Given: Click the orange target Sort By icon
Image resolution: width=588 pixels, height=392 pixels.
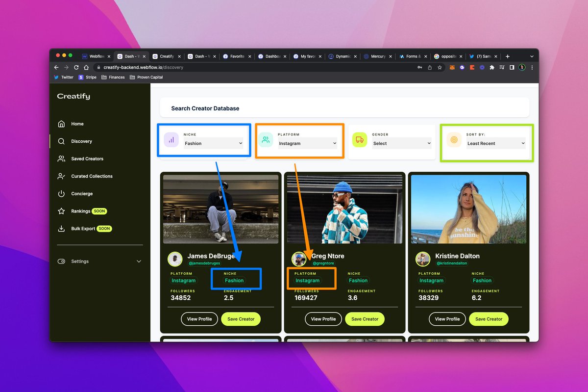Looking at the screenshot, I should click(454, 140).
